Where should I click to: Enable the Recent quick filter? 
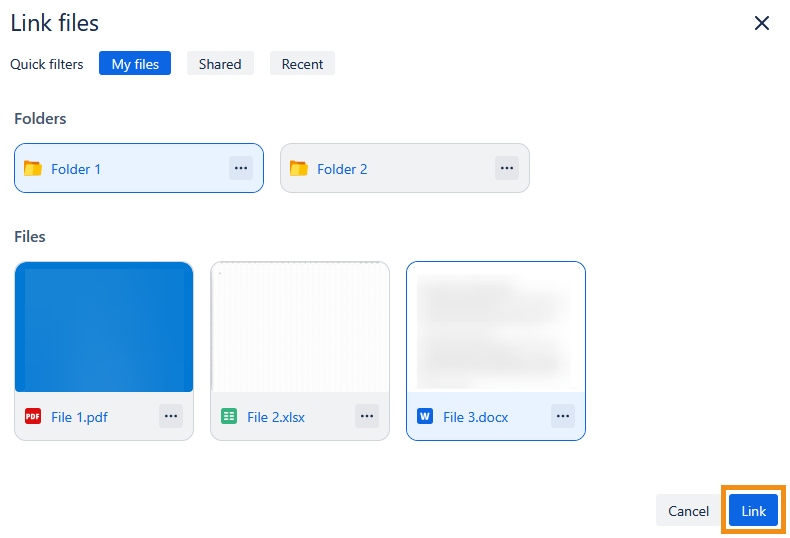(302, 64)
